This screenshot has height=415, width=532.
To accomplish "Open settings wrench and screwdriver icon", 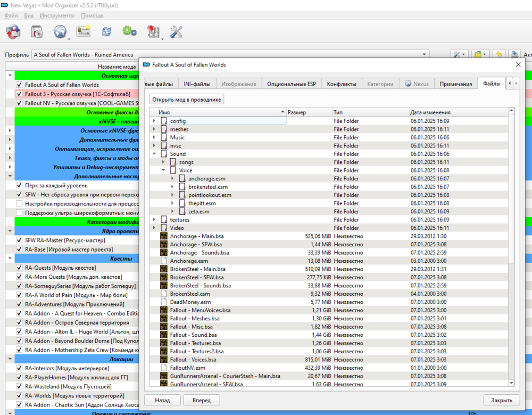I will pos(176,32).
